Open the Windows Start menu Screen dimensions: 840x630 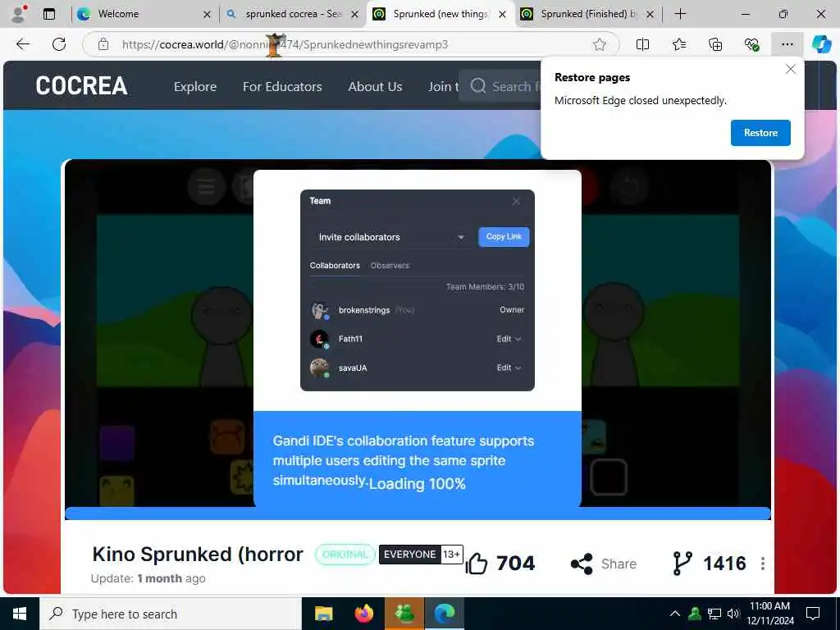20,614
